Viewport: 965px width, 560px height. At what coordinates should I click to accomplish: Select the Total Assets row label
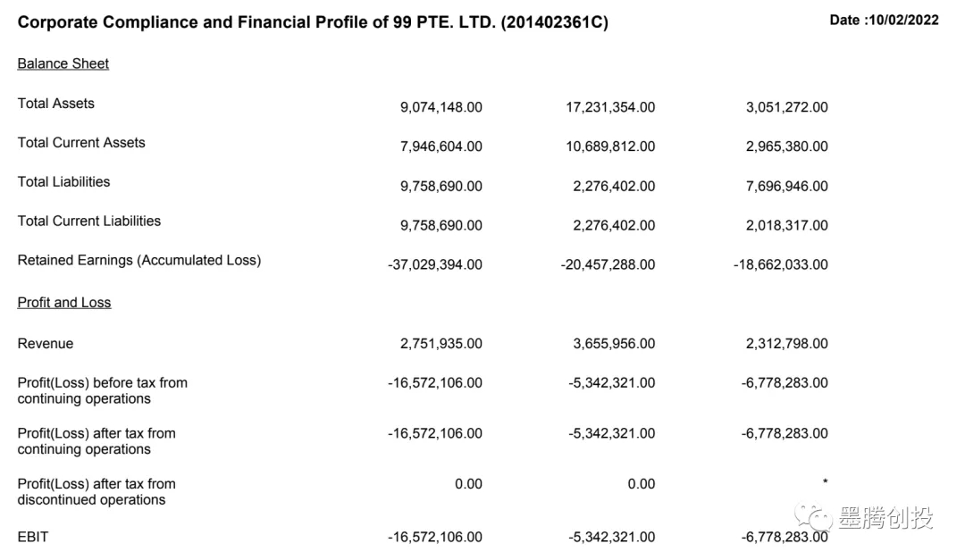point(56,104)
